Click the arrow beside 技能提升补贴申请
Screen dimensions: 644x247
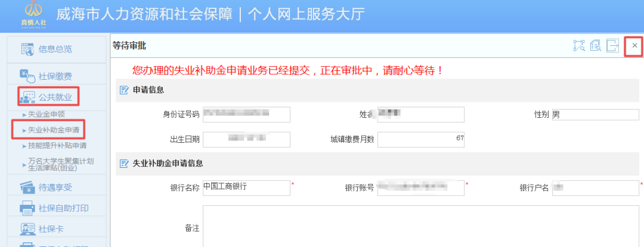point(24,146)
